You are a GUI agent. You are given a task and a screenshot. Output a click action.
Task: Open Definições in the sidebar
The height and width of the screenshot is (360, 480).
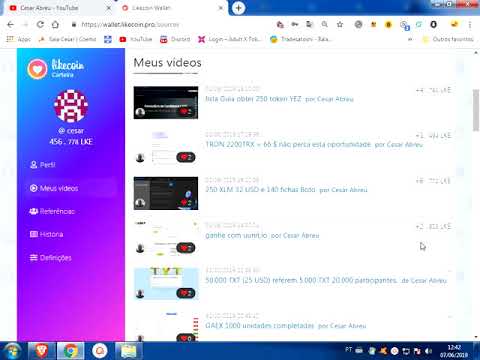click(x=50, y=258)
